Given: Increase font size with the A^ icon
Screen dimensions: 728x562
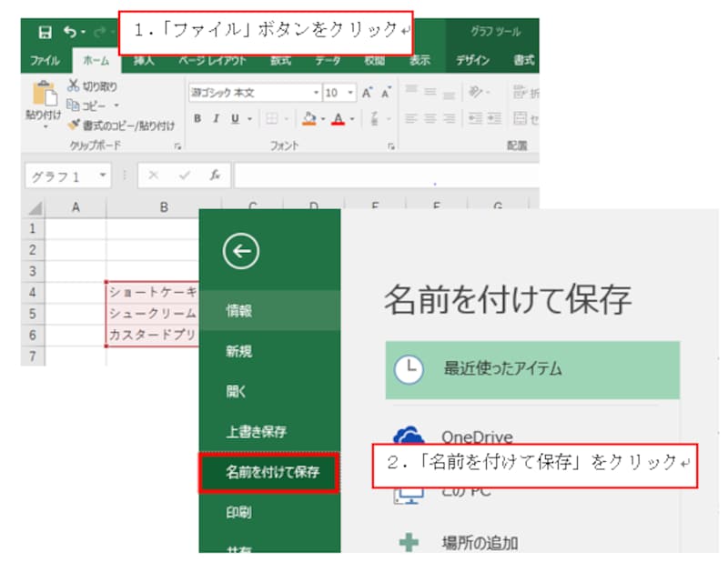Looking at the screenshot, I should coord(367,93).
